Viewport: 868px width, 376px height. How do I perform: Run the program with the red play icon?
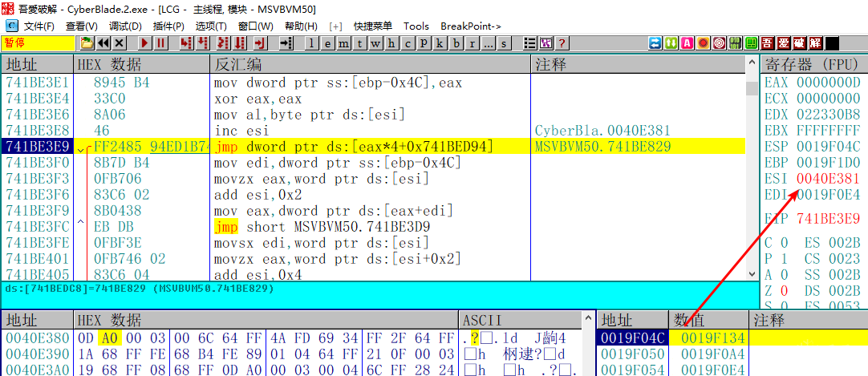tap(145, 43)
